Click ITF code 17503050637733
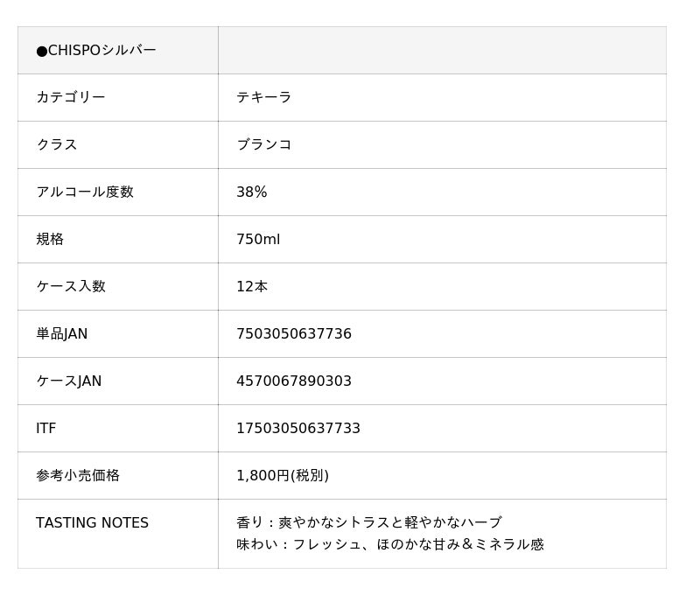 [x=298, y=429]
